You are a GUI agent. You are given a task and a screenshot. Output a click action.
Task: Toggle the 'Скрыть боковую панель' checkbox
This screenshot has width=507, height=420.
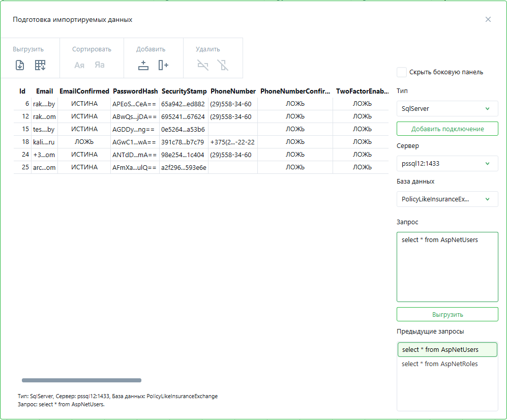402,72
